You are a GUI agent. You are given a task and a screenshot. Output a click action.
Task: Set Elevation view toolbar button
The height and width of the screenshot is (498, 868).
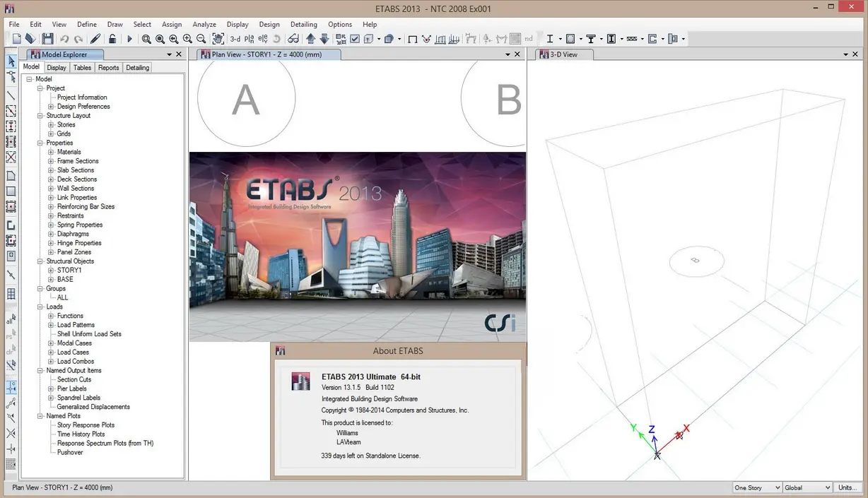click(263, 39)
